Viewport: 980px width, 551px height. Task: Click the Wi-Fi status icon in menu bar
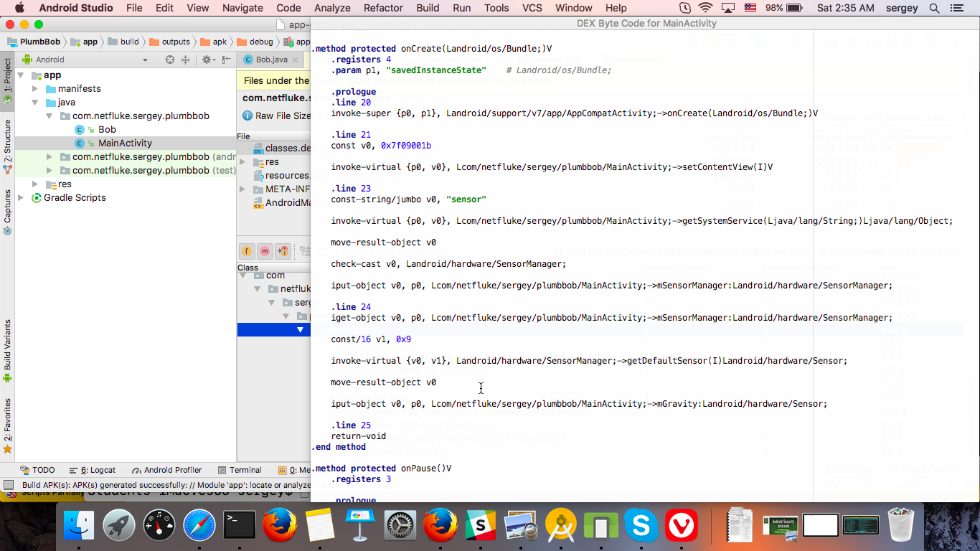[705, 8]
